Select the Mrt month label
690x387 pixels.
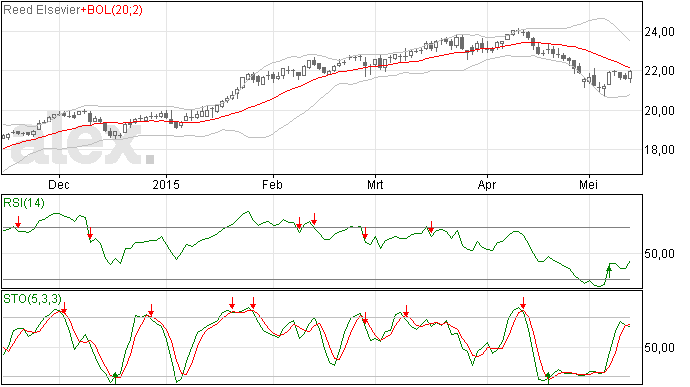point(375,184)
